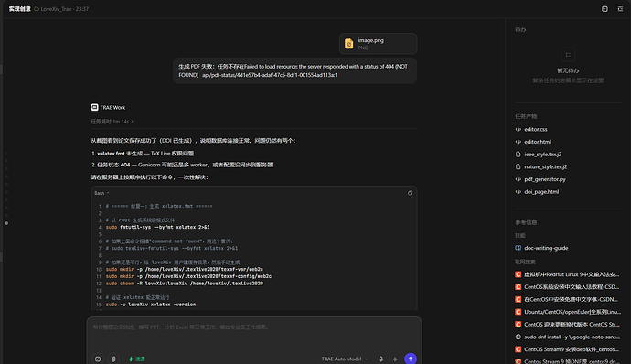This screenshot has width=631, height=364.
Task: Click file icon beside nature_style.tex.j2
Action: 518,166
